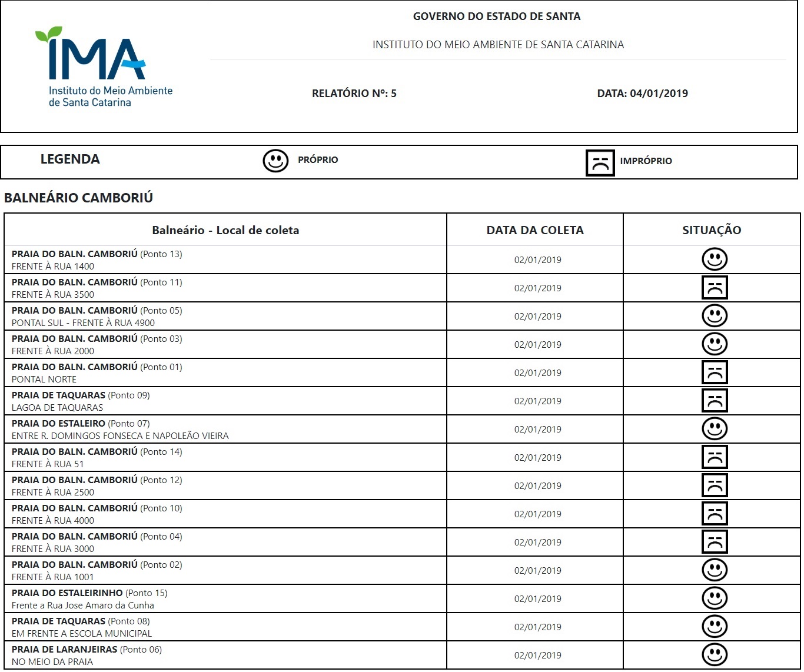This screenshot has height=672, width=804.
Task: Click 'PRAIA DO BALN. CAMBORIÚ (Ponto 02)' name
Action: pyautogui.click(x=97, y=564)
